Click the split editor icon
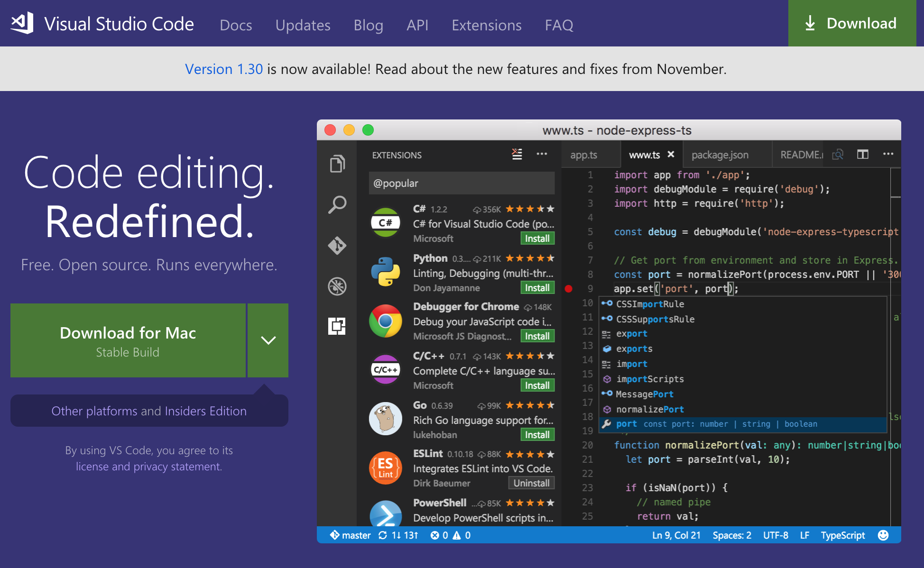 [x=862, y=154]
